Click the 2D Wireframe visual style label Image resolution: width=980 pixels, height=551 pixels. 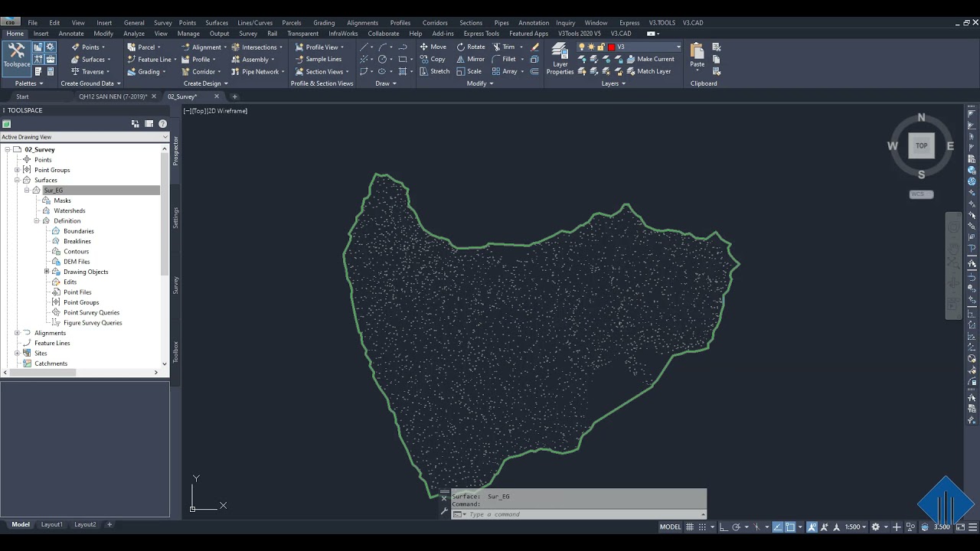[226, 111]
